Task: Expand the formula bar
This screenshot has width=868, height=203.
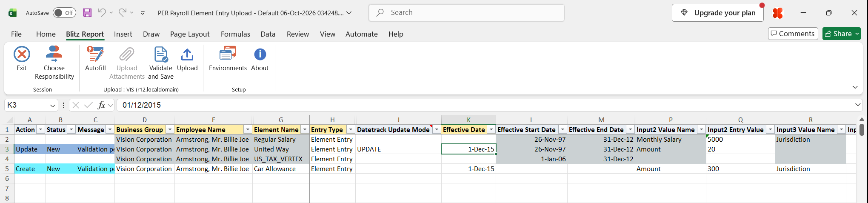Action: click(858, 105)
